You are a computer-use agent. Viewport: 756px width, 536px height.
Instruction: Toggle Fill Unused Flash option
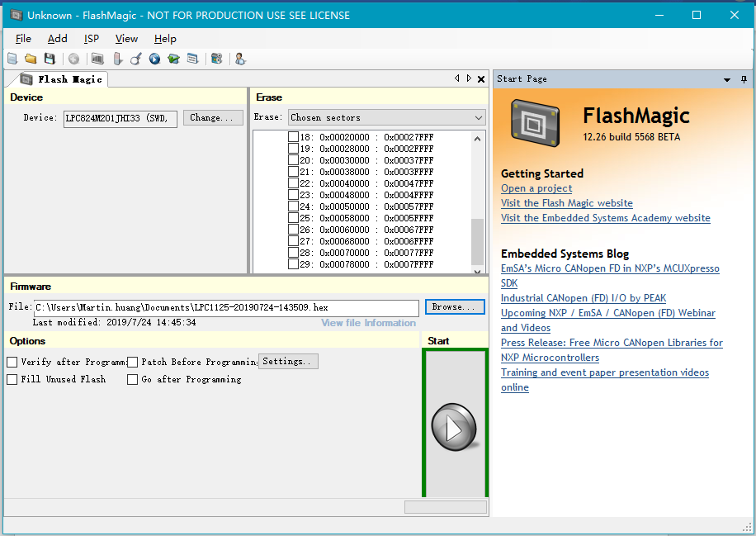coord(12,379)
